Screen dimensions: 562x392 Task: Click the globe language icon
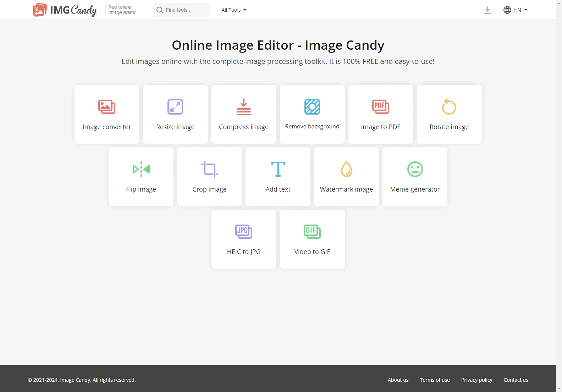point(507,10)
